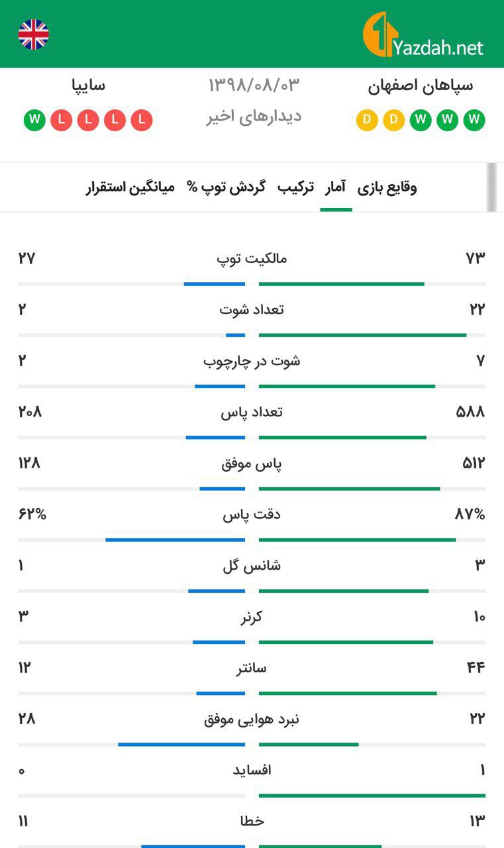Click Sepahan's leftmost yellow D badge
This screenshot has height=848, width=504.
[366, 121]
